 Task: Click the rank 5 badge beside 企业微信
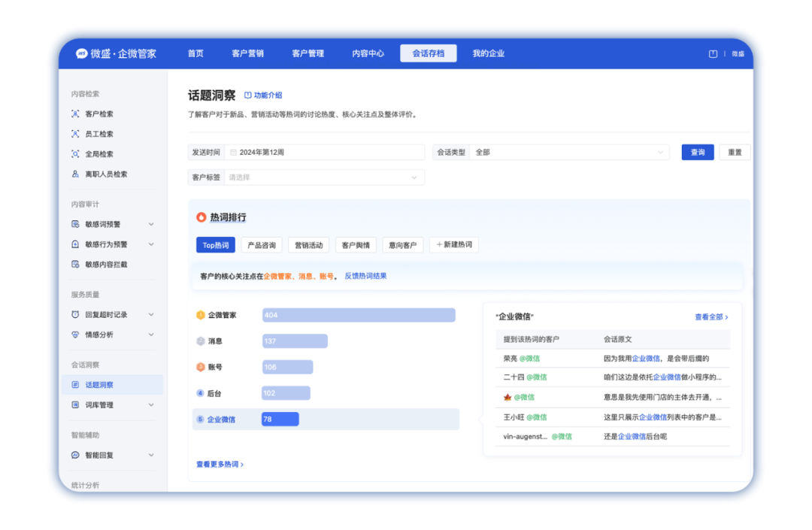pyautogui.click(x=201, y=419)
